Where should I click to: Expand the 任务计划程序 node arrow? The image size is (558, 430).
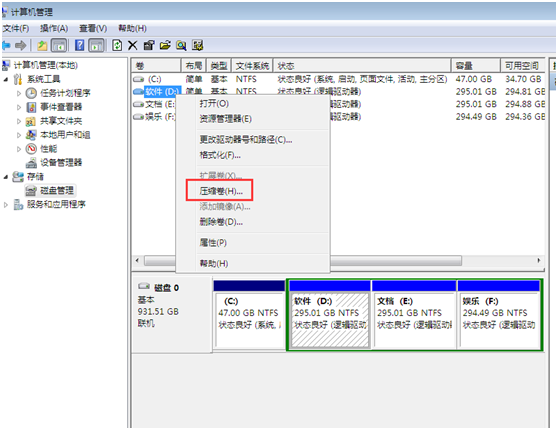click(x=19, y=94)
